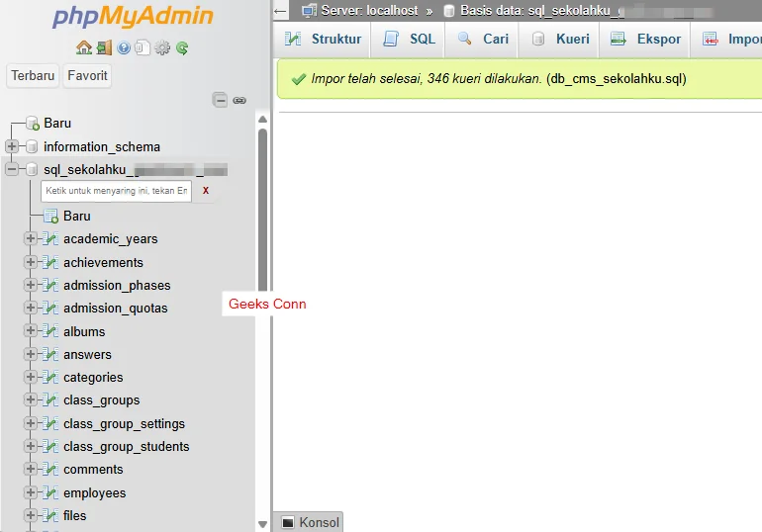
Task: Open the Kueri tab
Action: pyautogui.click(x=559, y=39)
